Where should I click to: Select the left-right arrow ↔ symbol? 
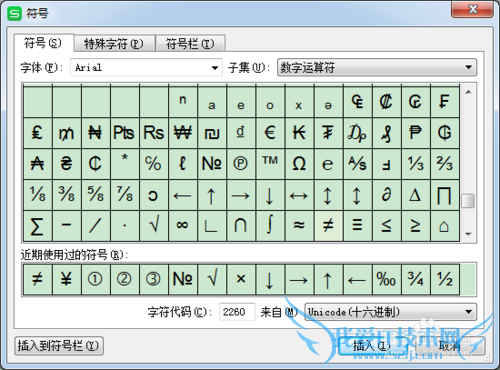pos(299,195)
